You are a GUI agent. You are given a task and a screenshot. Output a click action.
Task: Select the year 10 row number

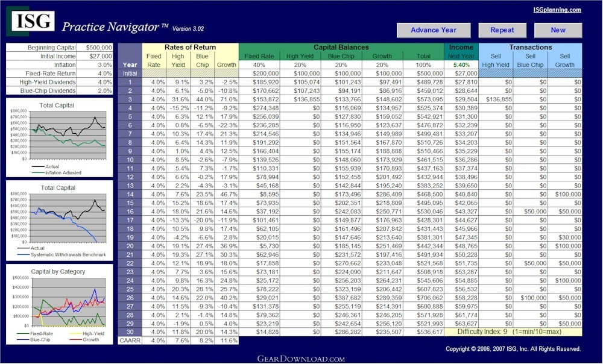click(130, 160)
